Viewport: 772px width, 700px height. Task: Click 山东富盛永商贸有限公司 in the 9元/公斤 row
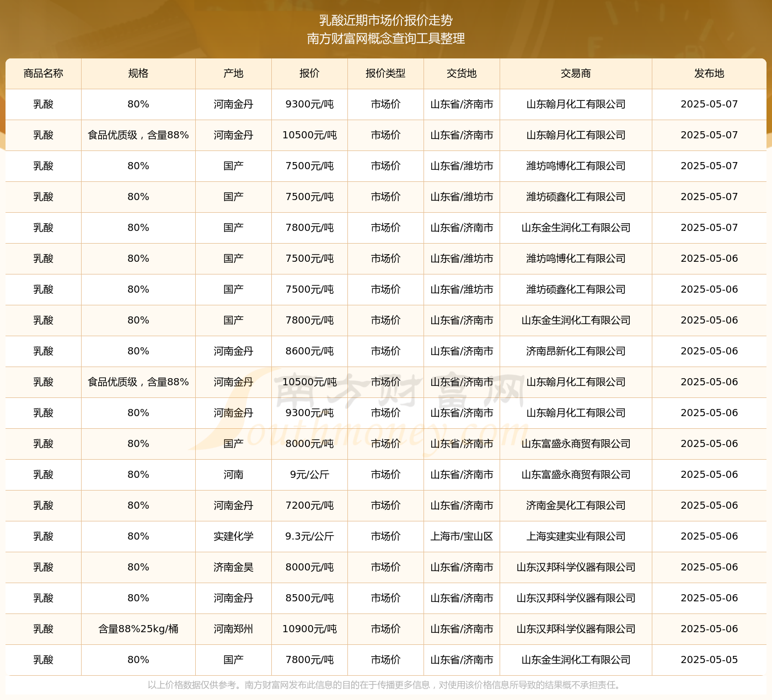click(576, 475)
